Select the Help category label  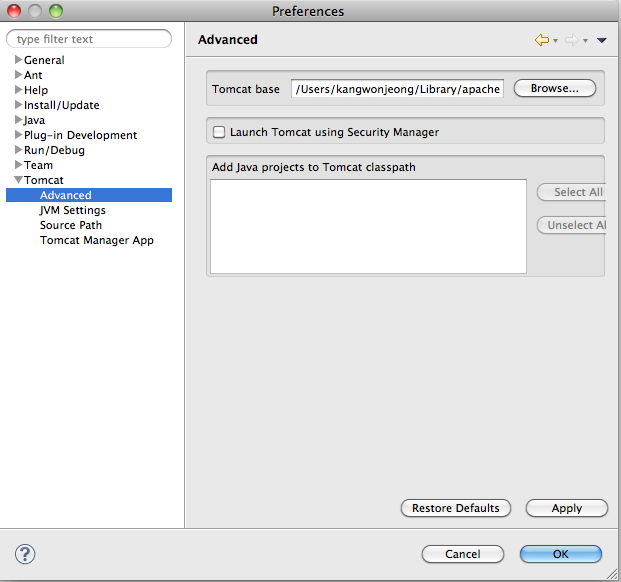[36, 90]
